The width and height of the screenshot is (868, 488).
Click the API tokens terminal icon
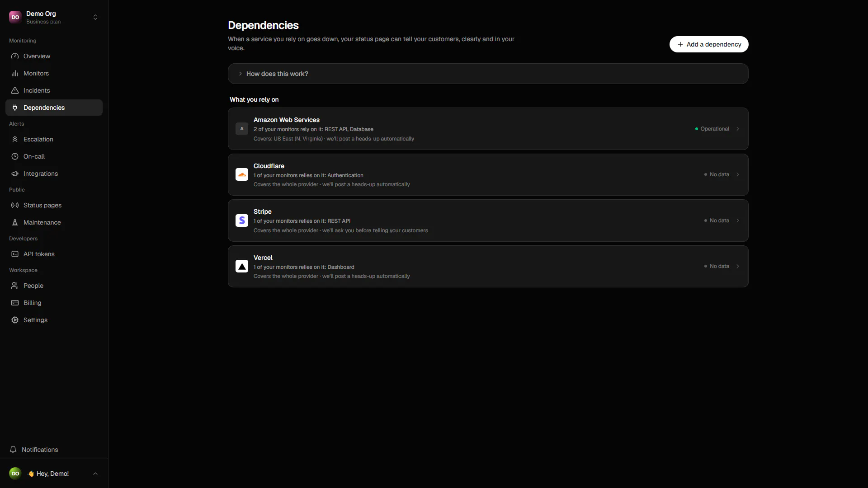(15, 254)
